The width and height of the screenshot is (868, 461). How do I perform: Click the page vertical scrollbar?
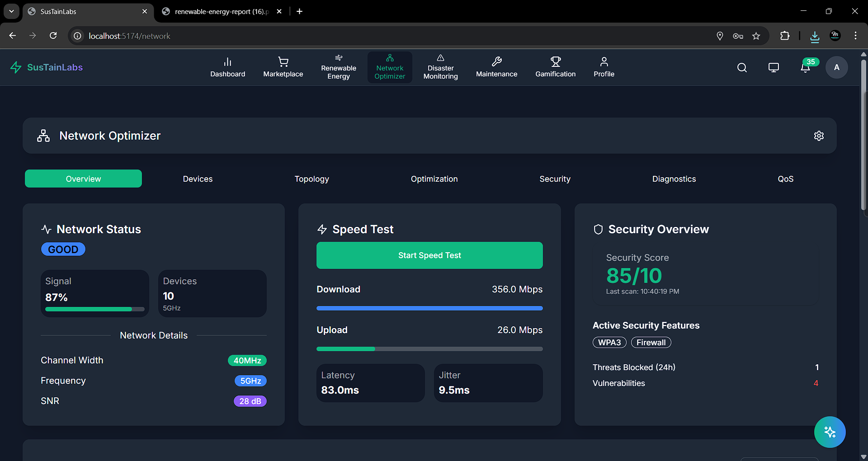tap(863, 136)
